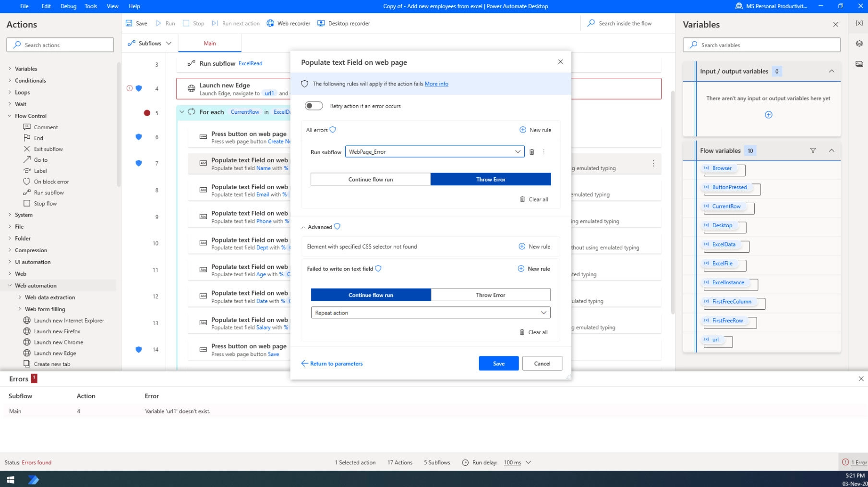Switch to the Main tab

click(210, 43)
